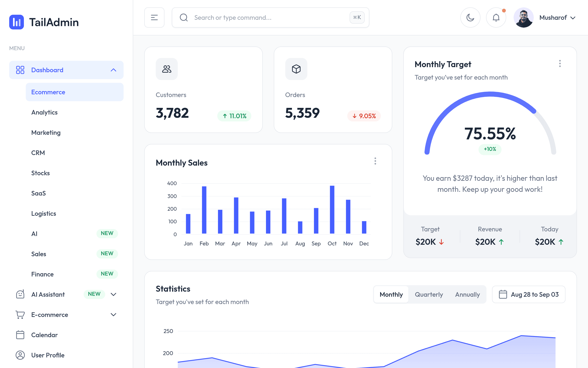Viewport: 588px width, 368px height.
Task: Select the Ecommerce dashboard item
Action: (75, 92)
